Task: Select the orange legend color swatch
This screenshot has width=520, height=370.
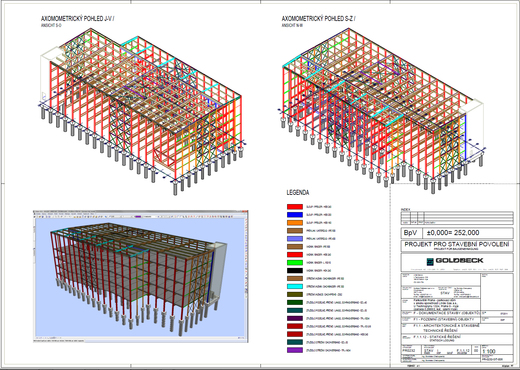Action: (x=295, y=223)
